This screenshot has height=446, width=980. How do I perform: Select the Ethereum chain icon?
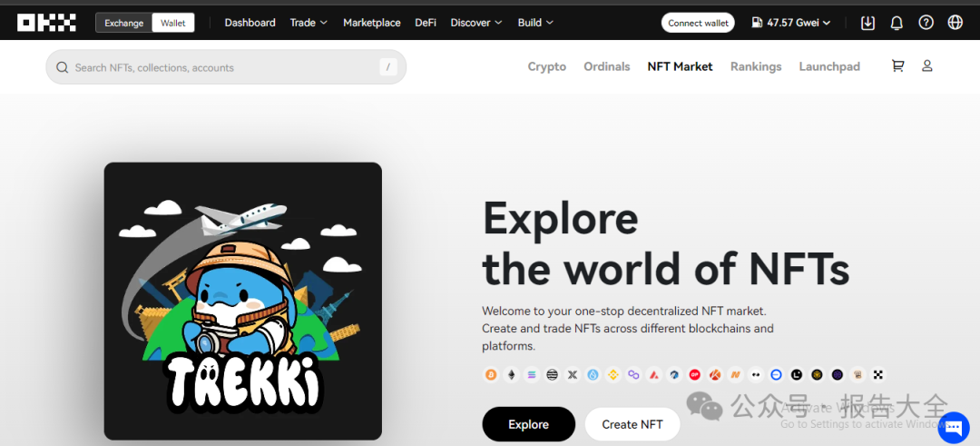click(x=511, y=374)
